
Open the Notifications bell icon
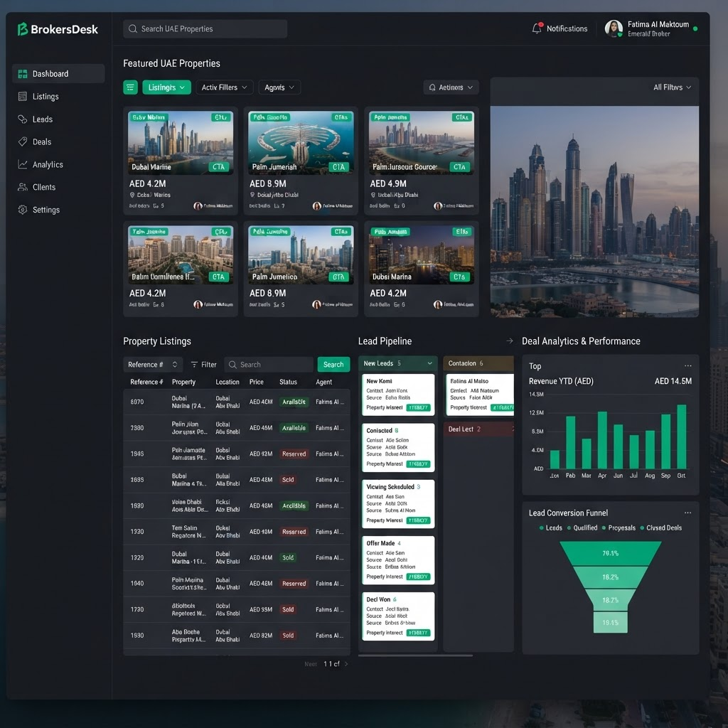tap(537, 28)
